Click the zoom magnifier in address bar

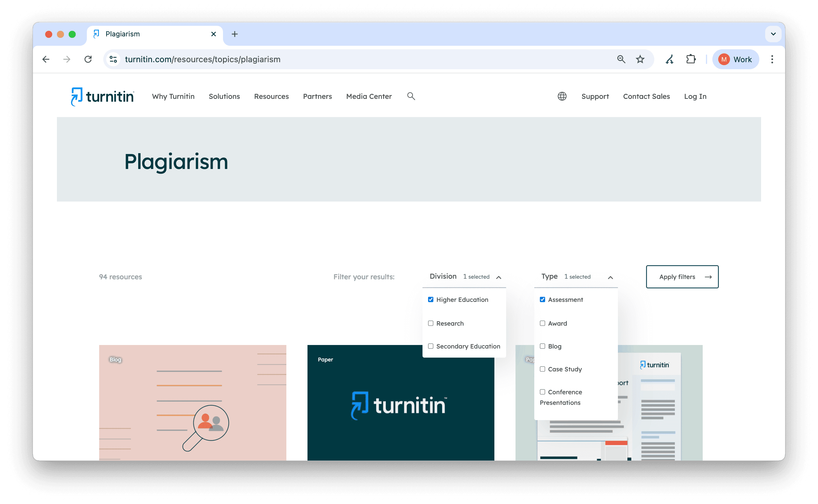[621, 59]
